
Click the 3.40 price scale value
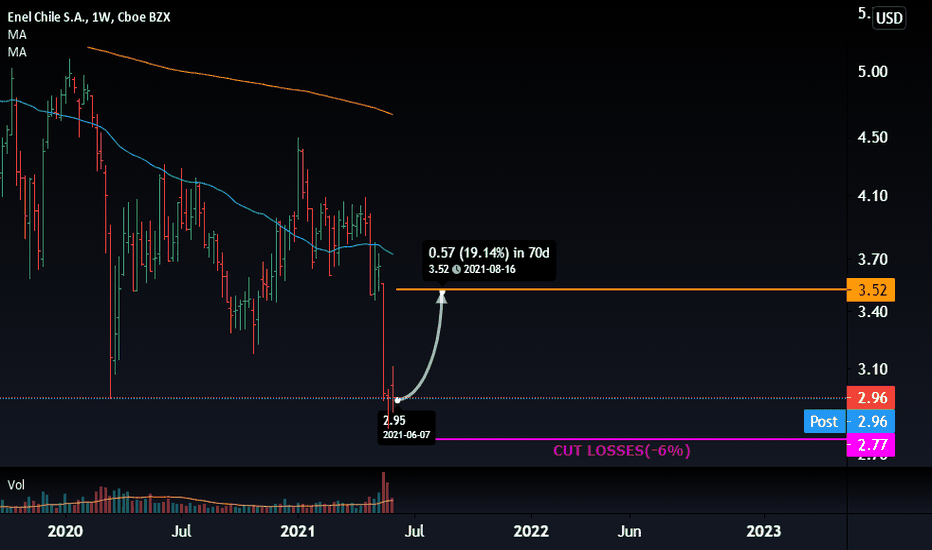tap(872, 312)
